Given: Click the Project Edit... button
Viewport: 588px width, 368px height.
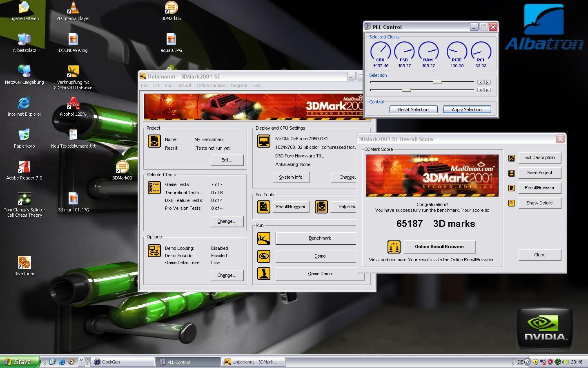Looking at the screenshot, I should coord(227,160).
